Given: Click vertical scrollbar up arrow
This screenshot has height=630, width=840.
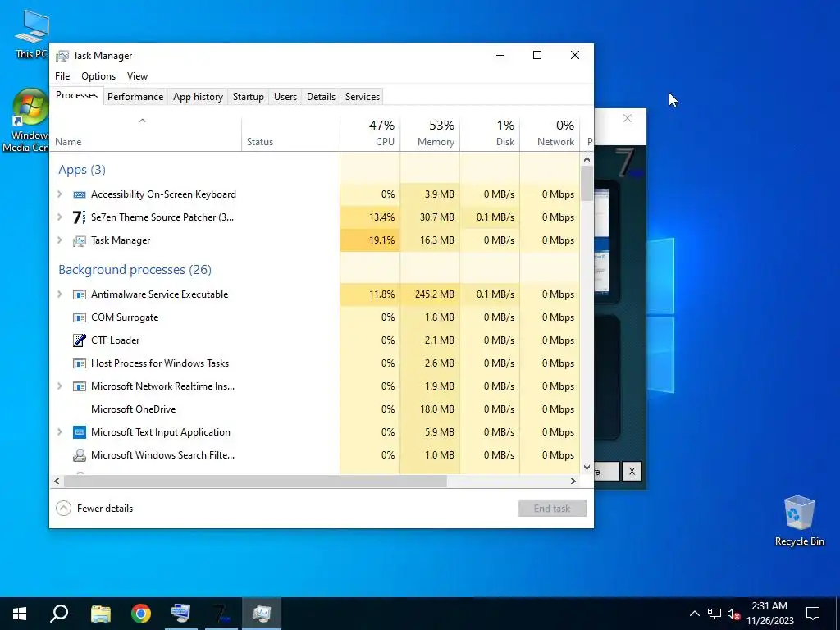Looking at the screenshot, I should (x=587, y=159).
